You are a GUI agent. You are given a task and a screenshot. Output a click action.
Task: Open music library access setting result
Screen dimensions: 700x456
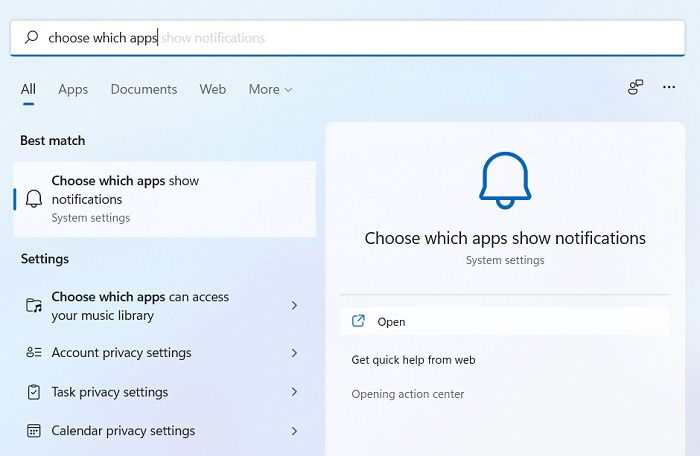pos(165,306)
